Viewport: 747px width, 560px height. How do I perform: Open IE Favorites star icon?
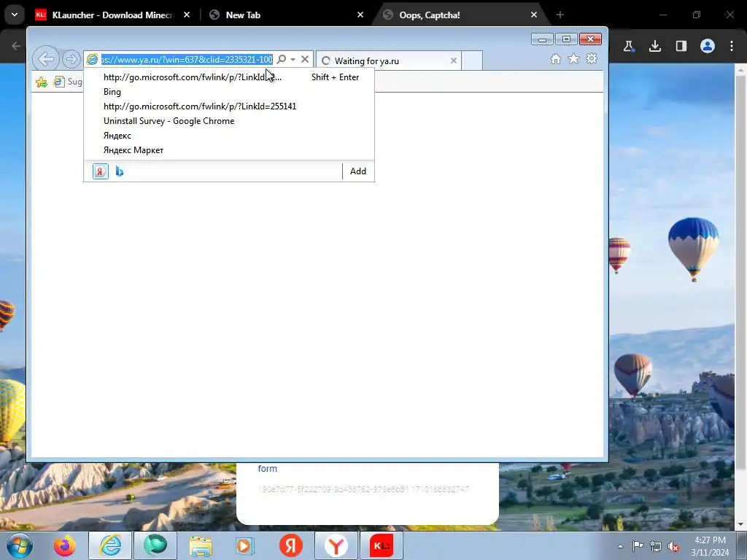point(573,58)
